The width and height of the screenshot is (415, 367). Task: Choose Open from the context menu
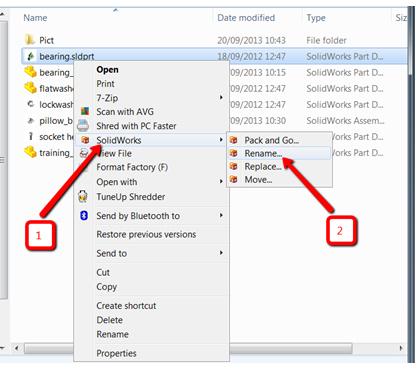tap(107, 70)
